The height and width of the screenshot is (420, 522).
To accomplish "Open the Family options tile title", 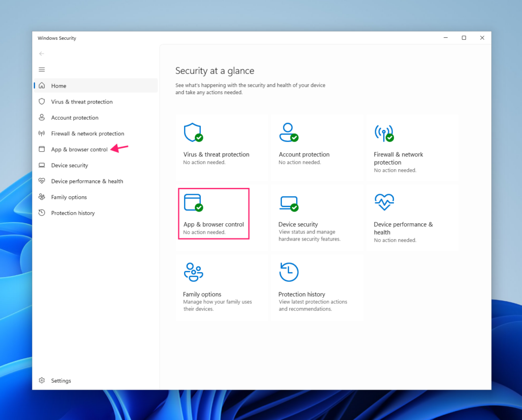I will point(202,294).
